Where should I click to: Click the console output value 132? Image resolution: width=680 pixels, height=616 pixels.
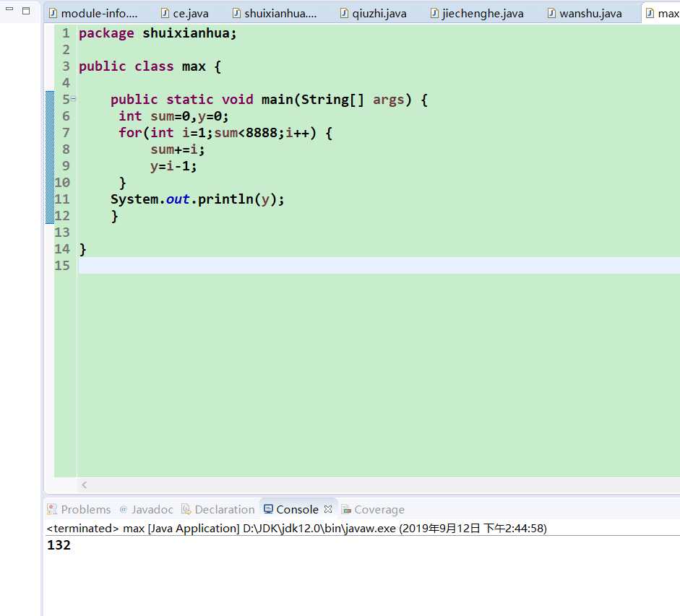pyautogui.click(x=59, y=545)
